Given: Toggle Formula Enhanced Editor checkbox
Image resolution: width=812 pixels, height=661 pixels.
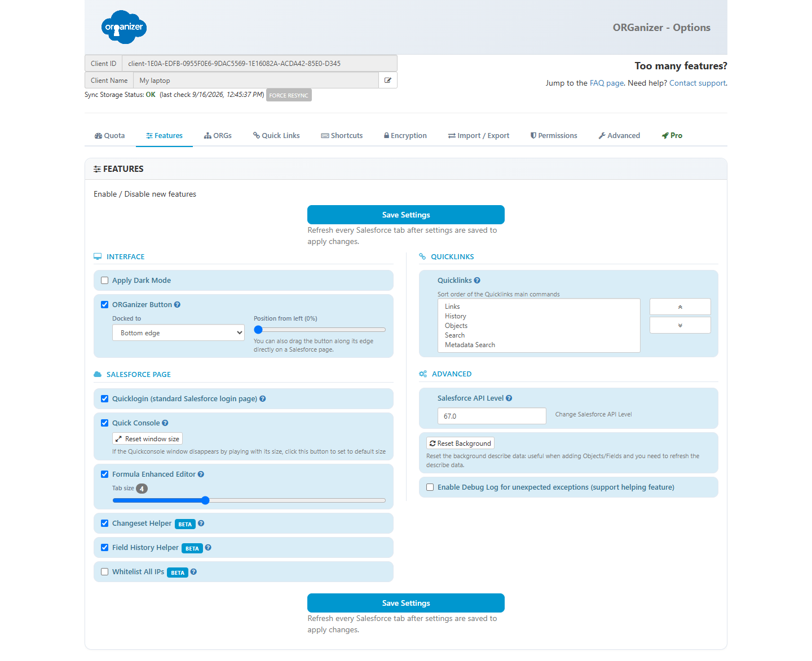Looking at the screenshot, I should pyautogui.click(x=104, y=474).
